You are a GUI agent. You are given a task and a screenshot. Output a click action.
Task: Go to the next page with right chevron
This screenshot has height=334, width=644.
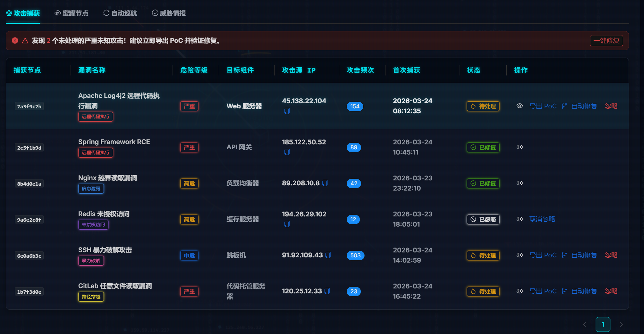pos(622,324)
